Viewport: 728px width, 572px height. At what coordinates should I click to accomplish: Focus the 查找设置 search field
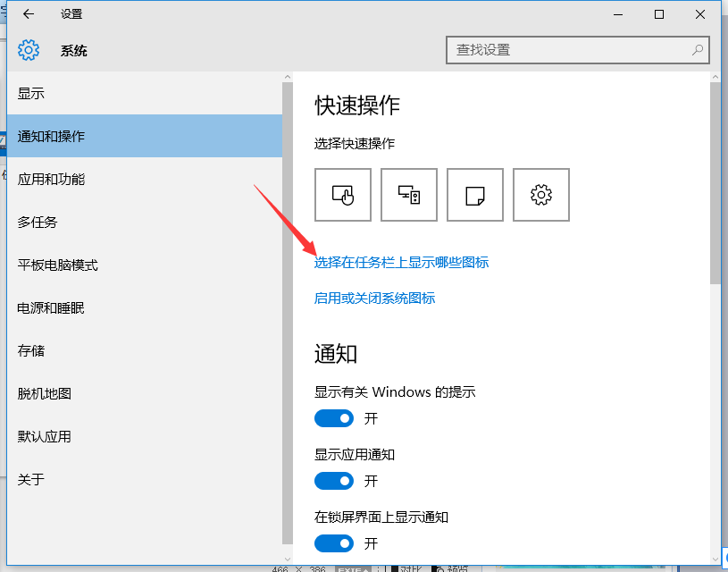tap(578, 50)
